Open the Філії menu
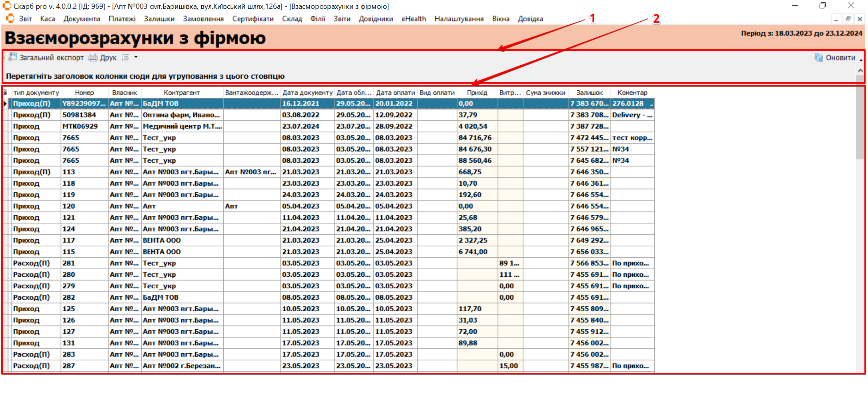The image size is (868, 402). click(x=318, y=19)
